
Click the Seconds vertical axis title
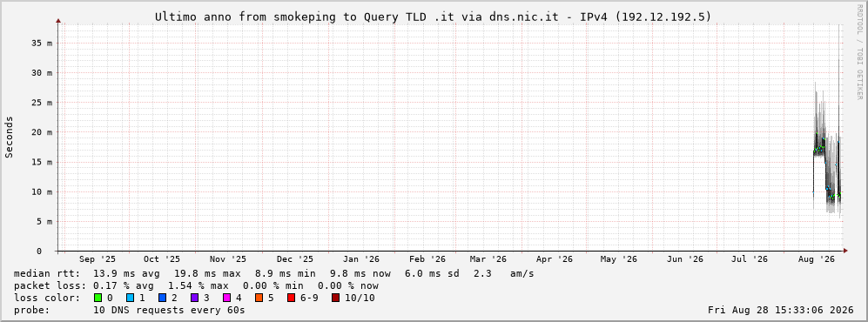click(9, 138)
